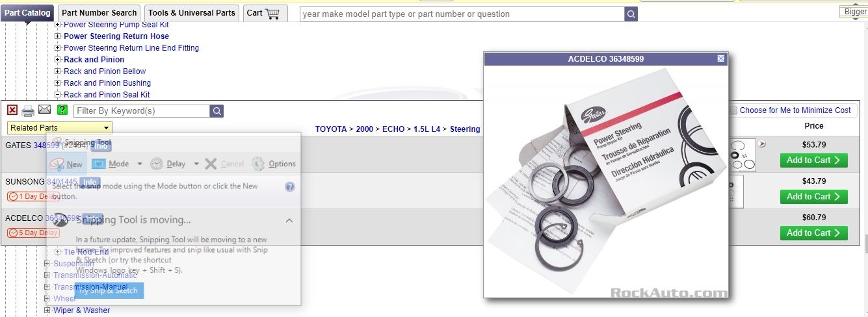Expand the Rack and Pinion Bellow tree node

pos(58,71)
